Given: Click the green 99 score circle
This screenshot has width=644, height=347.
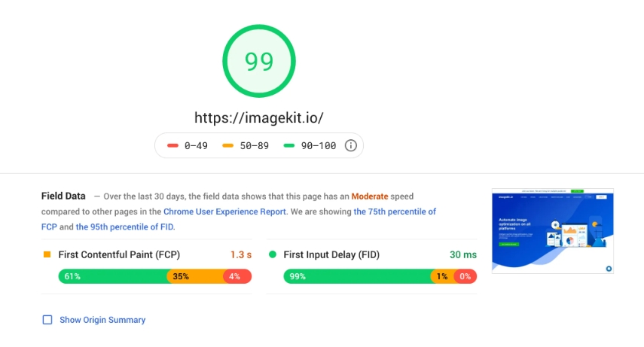Looking at the screenshot, I should coord(259,62).
